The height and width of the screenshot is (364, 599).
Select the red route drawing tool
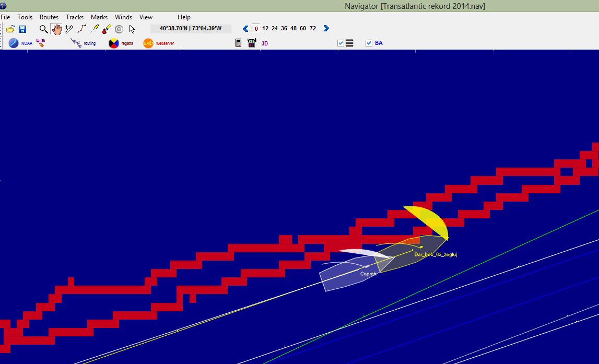81,29
